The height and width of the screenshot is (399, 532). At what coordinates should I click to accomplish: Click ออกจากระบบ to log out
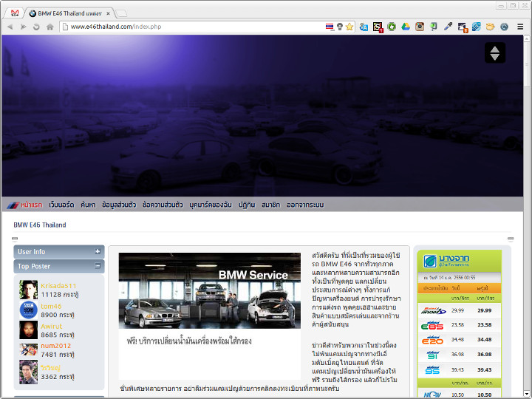point(305,205)
